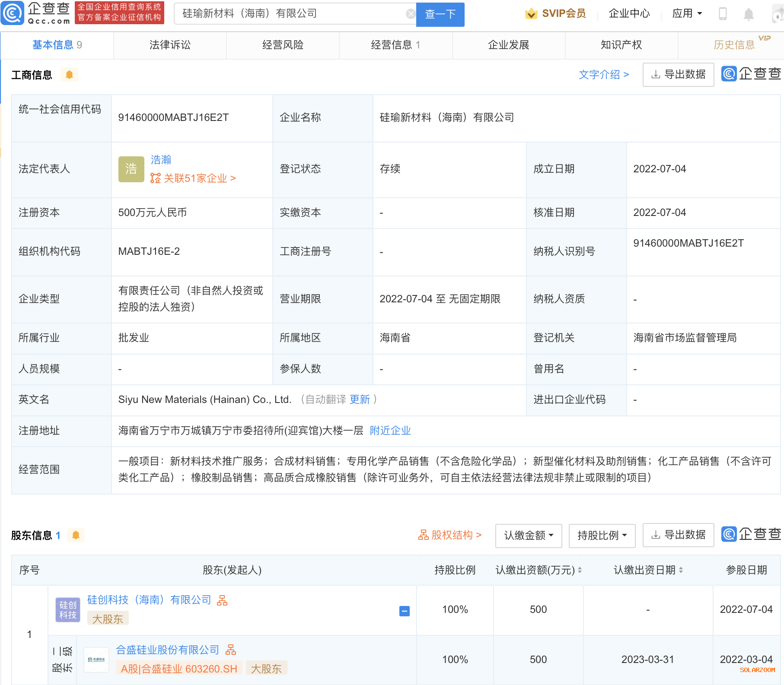Expand the 持股比例 filter dropdown
Image resolution: width=784 pixels, height=685 pixels.
[602, 536]
